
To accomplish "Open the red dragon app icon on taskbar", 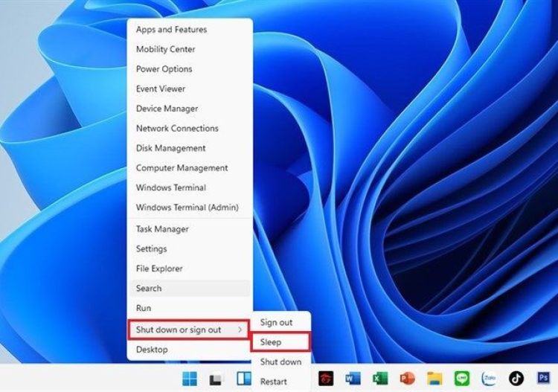I will point(326,378).
